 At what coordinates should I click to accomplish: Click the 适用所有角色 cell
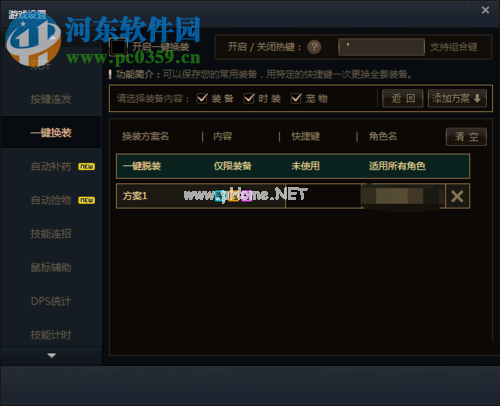click(397, 166)
